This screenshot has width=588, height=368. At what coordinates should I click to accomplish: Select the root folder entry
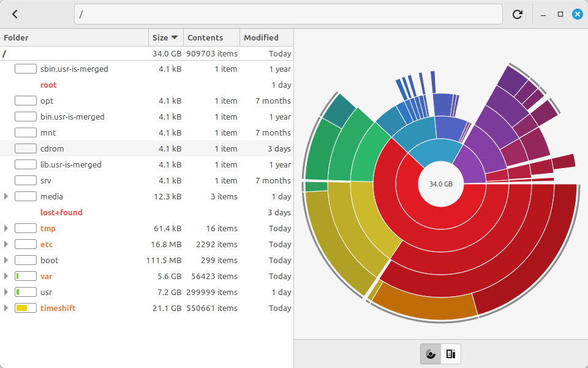(48, 85)
